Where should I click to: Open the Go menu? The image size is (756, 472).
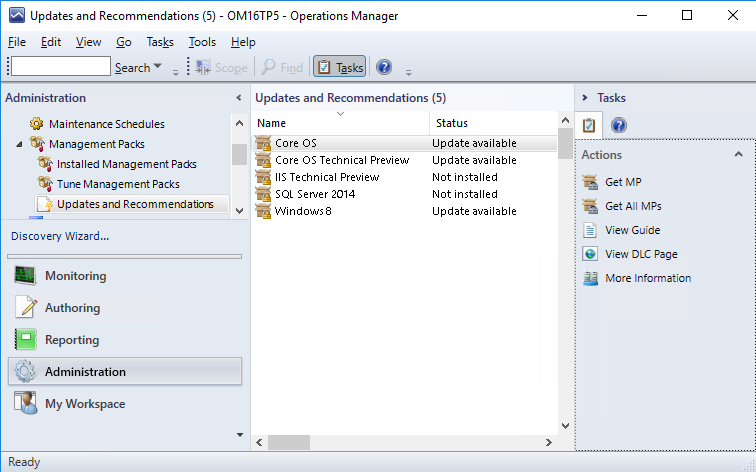[x=124, y=42]
